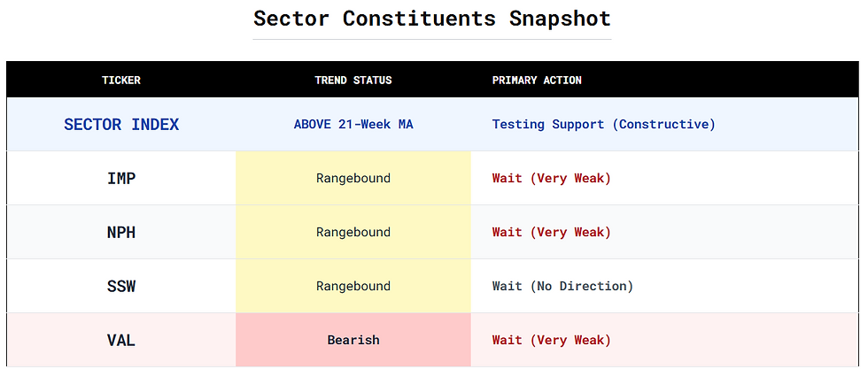Click the divider line beneath the title
Viewport: 868px width, 377px height.
pyautogui.click(x=432, y=39)
